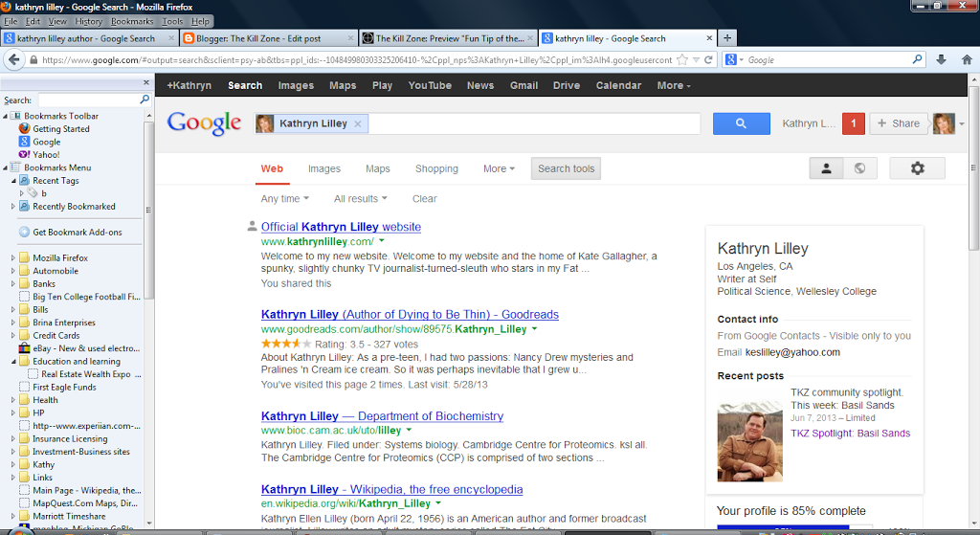This screenshot has height=535, width=980.
Task: Remove the Kathryn Lilley chip from search box
Action: 358,123
